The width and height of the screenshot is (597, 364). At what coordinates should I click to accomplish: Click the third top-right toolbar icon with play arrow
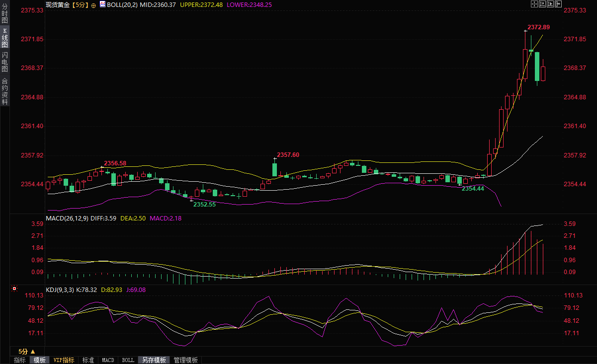(x=550, y=4)
